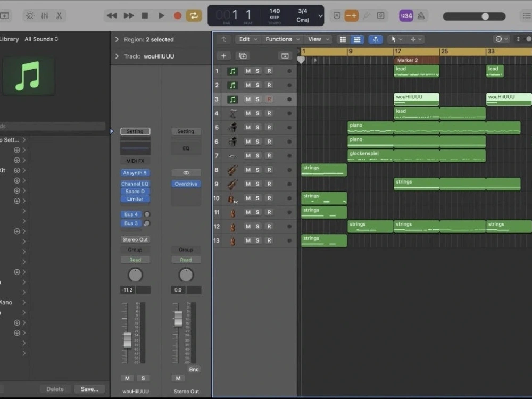Add a new track with plus button
532x399 pixels.
(223, 56)
